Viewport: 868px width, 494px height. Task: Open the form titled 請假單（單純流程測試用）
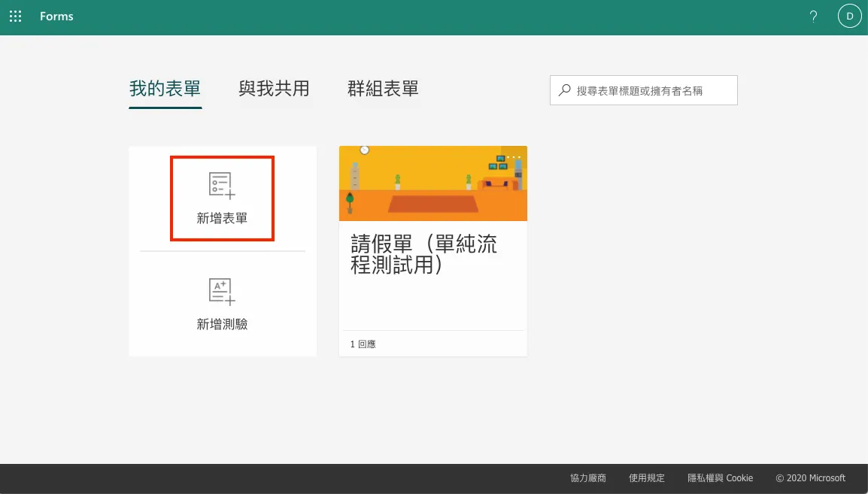[x=424, y=254]
